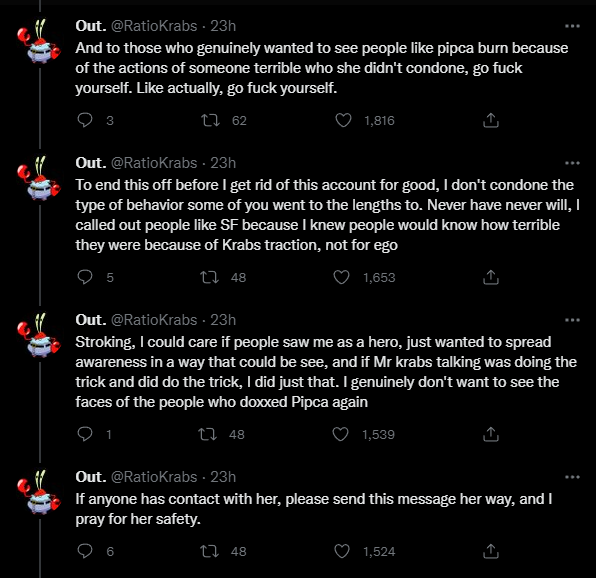Reply to the 'pray for her safety' tweet
The height and width of the screenshot is (578, 596).
pyautogui.click(x=85, y=551)
